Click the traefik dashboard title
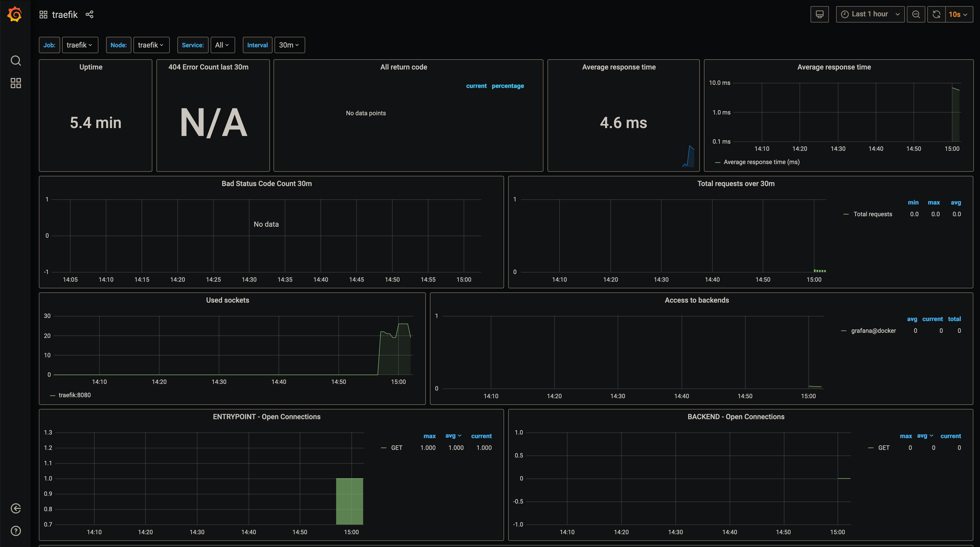Screen dimensions: 980x547 click(x=65, y=15)
